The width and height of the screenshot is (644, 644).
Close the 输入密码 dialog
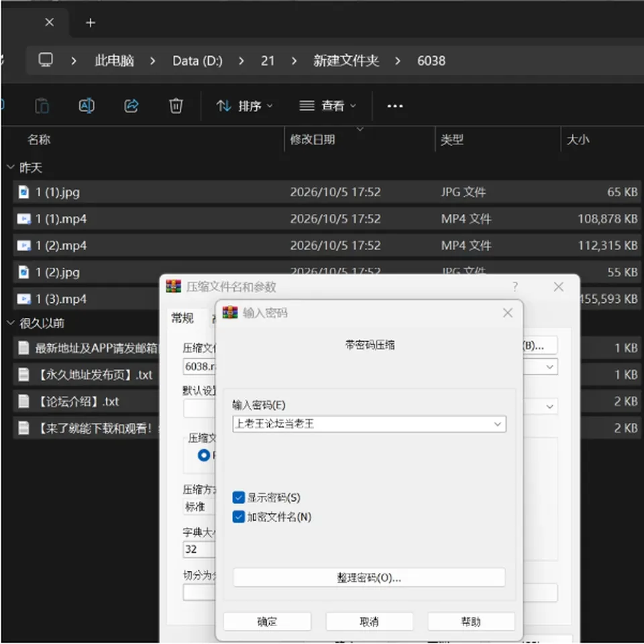pos(508,313)
